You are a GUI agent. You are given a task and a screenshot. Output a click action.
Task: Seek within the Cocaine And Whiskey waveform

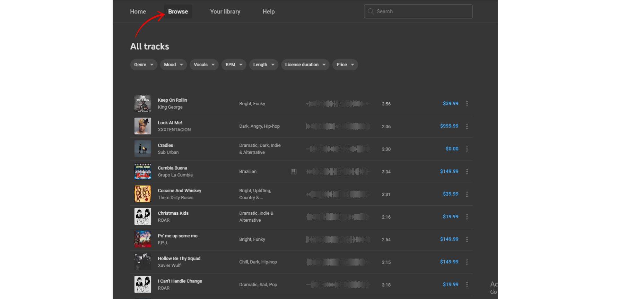(338, 194)
